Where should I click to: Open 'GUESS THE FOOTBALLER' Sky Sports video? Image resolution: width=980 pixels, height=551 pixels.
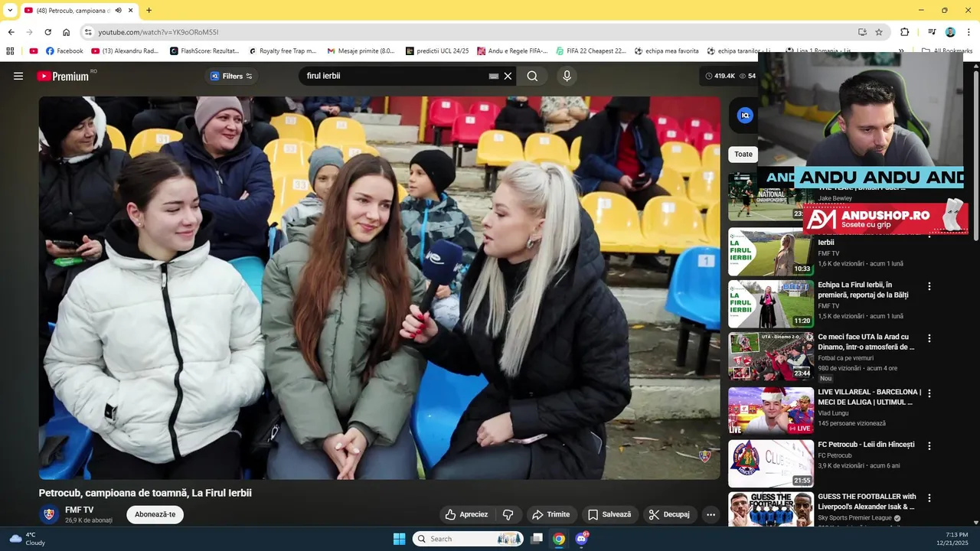coord(771,509)
